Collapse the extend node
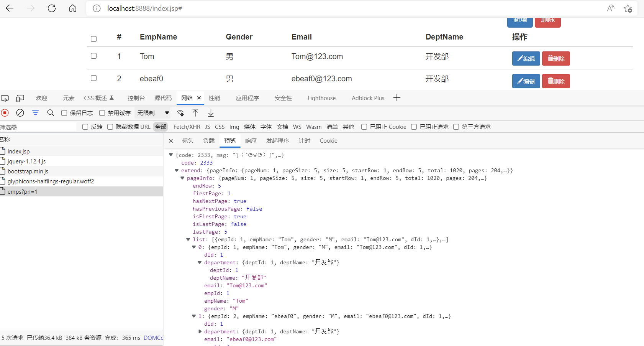 [x=177, y=170]
